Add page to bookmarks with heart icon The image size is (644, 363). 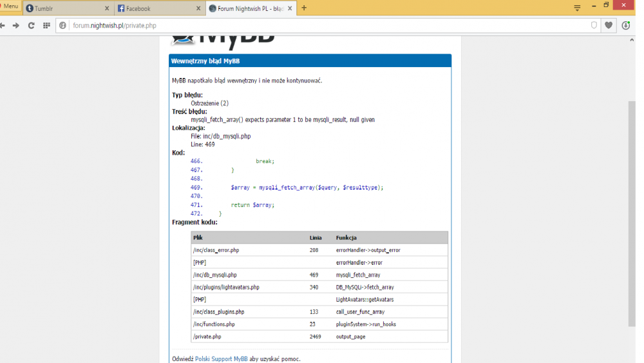click(x=609, y=26)
